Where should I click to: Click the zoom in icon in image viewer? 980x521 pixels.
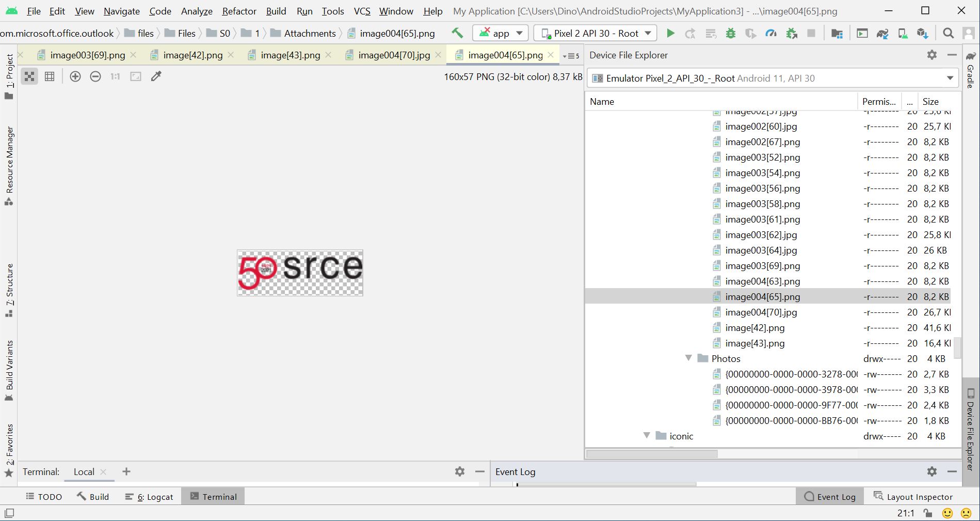click(x=75, y=76)
